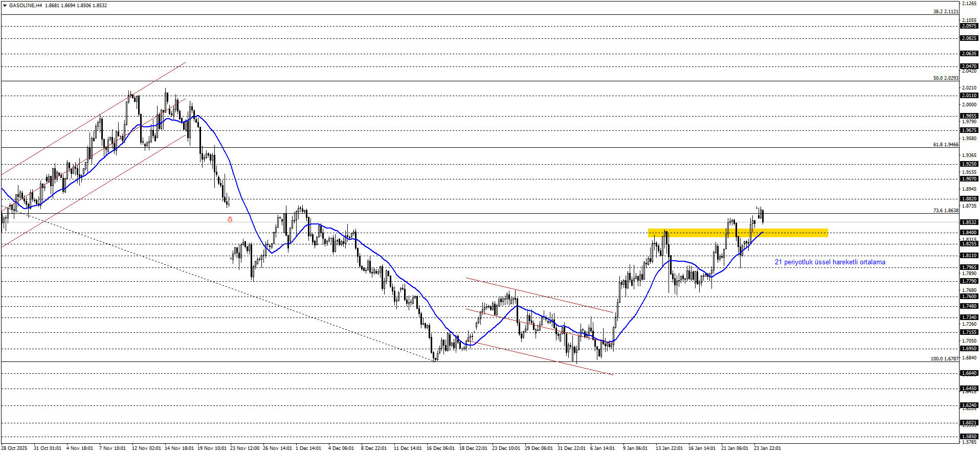This screenshot has width=980, height=454.
Task: Click the red down arrow marker on chart
Action: (x=230, y=220)
